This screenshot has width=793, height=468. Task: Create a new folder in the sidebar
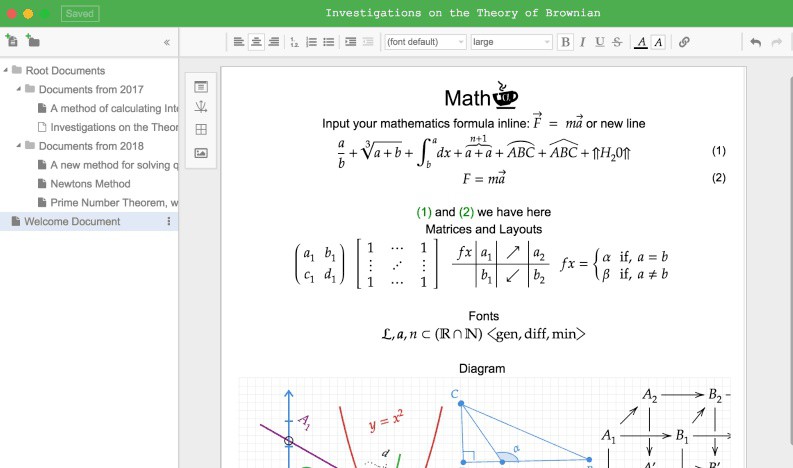click(x=32, y=40)
